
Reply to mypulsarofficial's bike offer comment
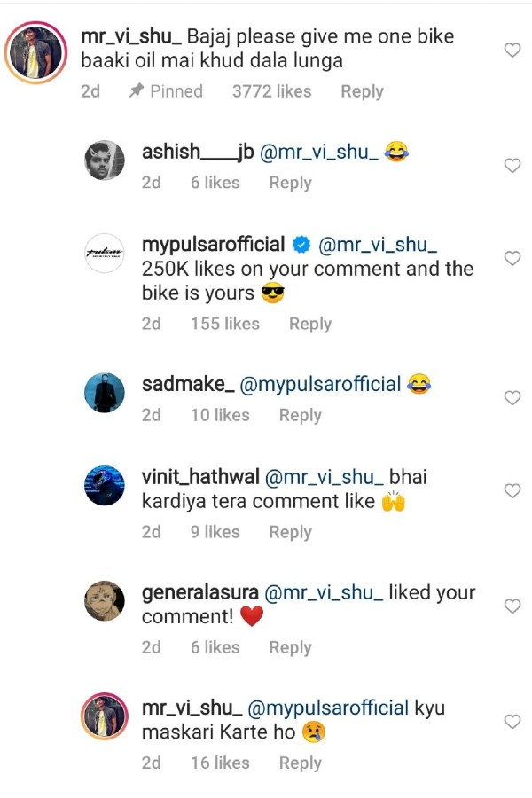[x=309, y=324]
